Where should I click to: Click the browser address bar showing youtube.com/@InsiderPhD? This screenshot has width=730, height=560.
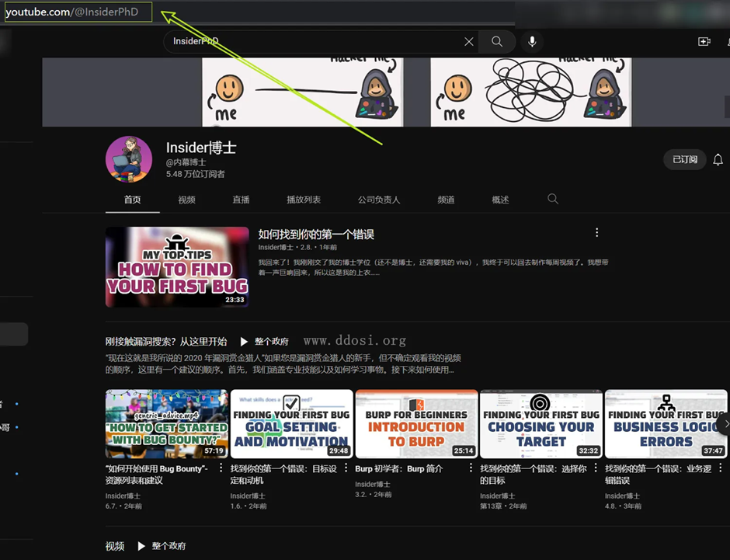pos(78,12)
